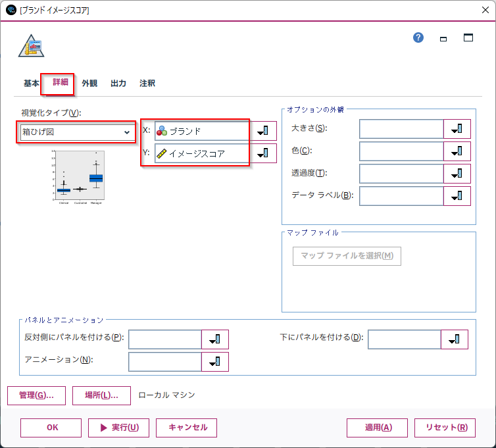Click the 下にパネルを付ける(D) input field
The image size is (496, 448).
click(405, 339)
